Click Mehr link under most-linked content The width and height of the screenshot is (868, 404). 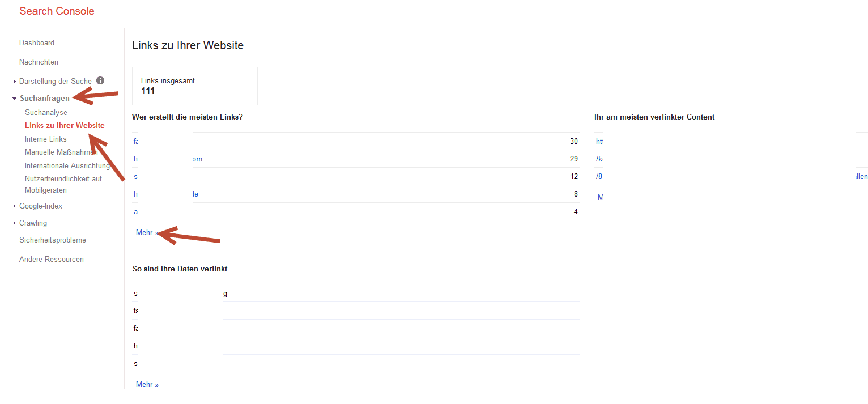coord(601,197)
